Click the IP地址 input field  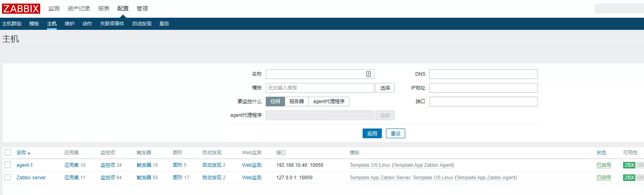[483, 88]
